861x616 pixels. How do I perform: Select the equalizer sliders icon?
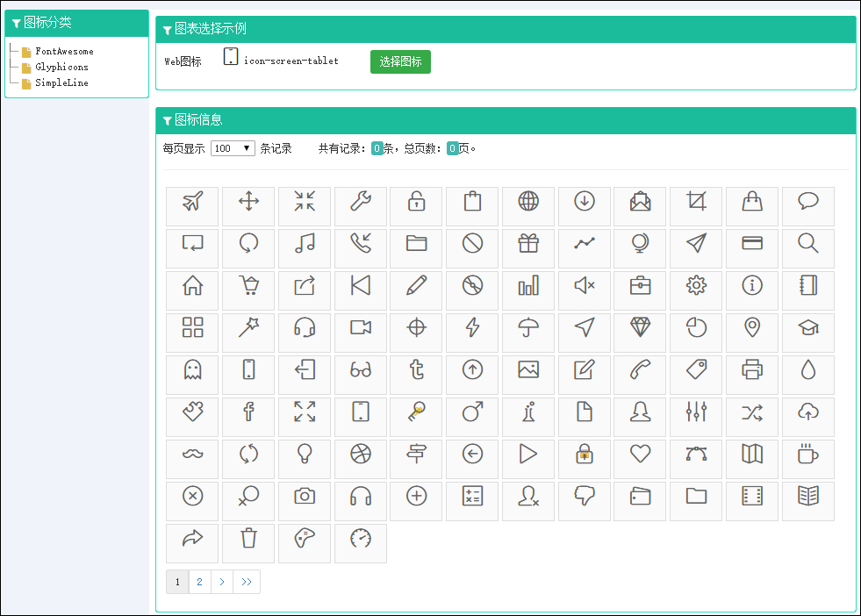point(696,412)
